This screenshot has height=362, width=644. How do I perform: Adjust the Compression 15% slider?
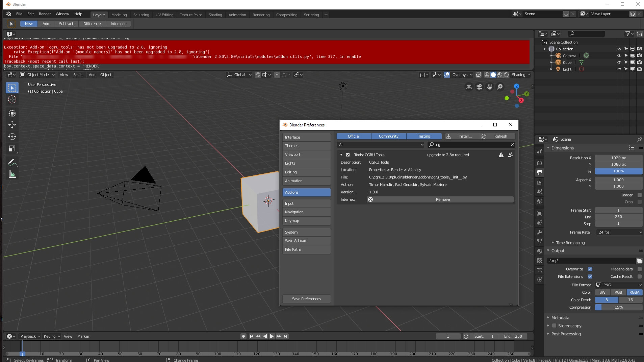[x=618, y=307]
